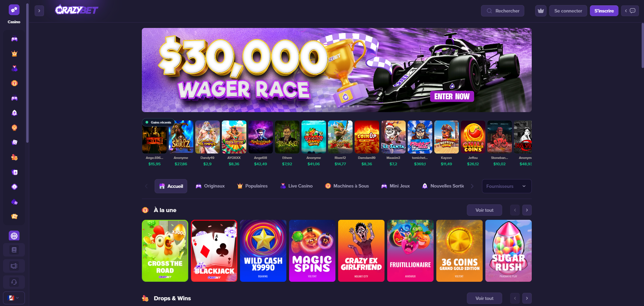Image resolution: width=644 pixels, height=306 pixels.
Task: Open the Fournisseurs dropdown
Action: (507, 186)
